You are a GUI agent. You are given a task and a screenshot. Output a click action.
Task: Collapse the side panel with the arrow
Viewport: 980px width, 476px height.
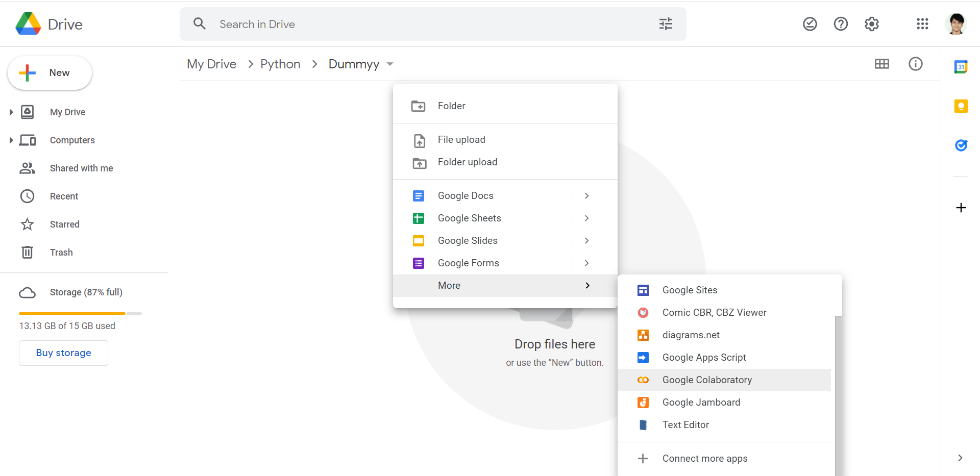(x=962, y=458)
